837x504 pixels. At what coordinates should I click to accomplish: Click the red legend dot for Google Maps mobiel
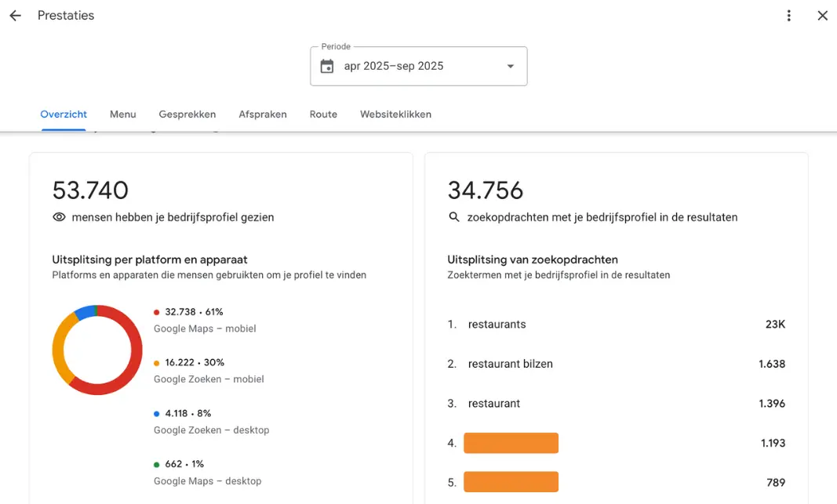pyautogui.click(x=155, y=311)
